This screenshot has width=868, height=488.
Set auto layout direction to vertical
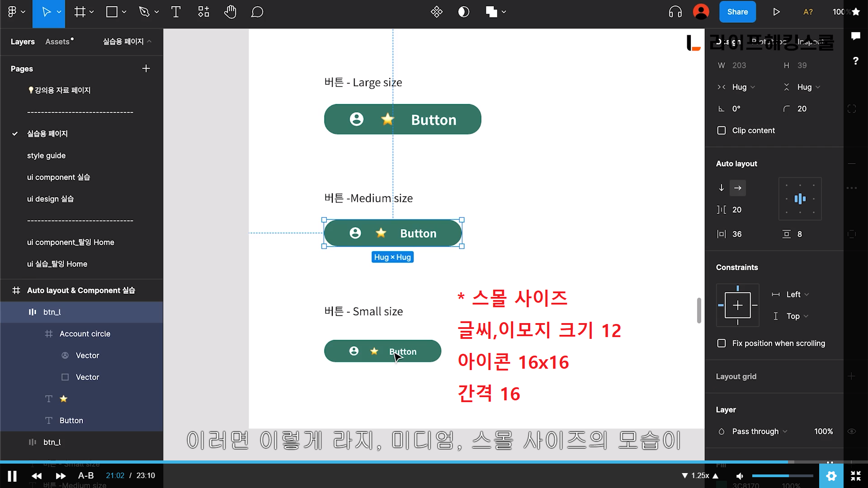[722, 188]
